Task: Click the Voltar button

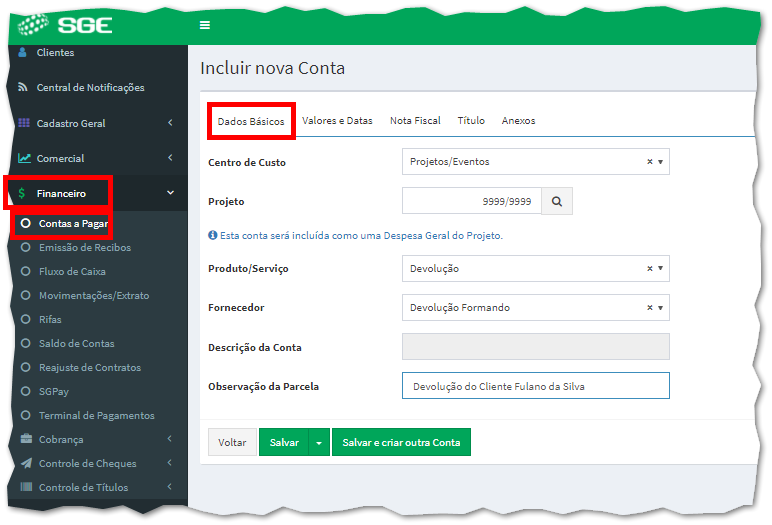Action: pyautogui.click(x=232, y=442)
